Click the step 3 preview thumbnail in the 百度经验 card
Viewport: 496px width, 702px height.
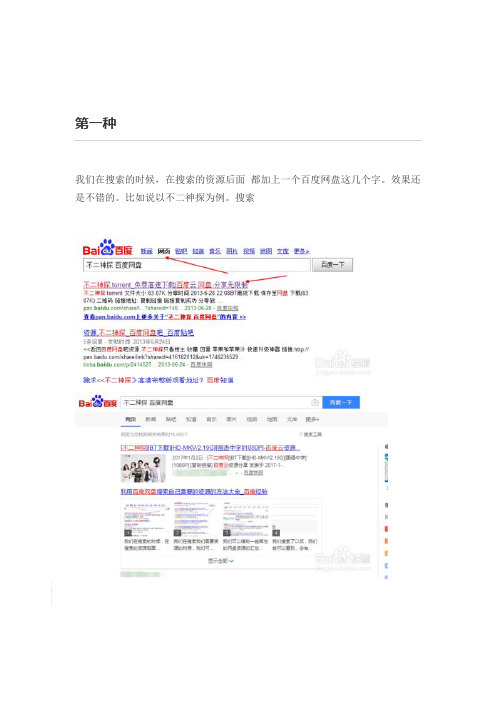coord(245,519)
